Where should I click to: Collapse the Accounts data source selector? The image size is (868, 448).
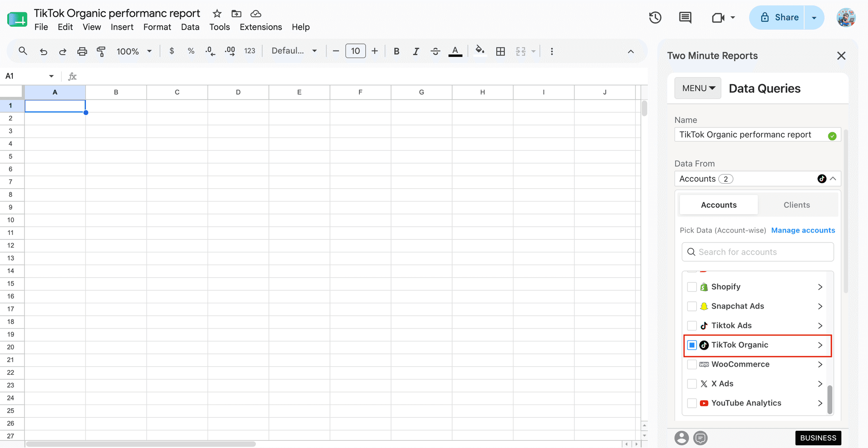(833, 179)
